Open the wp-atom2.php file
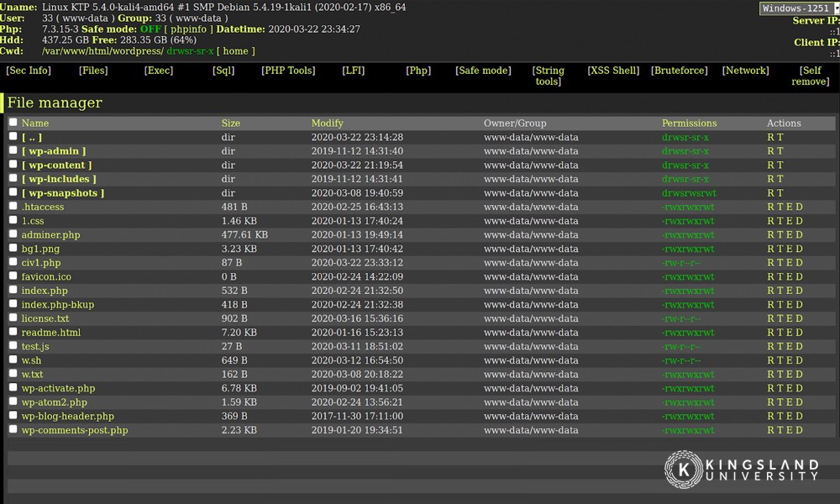The height and width of the screenshot is (504, 840). pyautogui.click(x=54, y=402)
